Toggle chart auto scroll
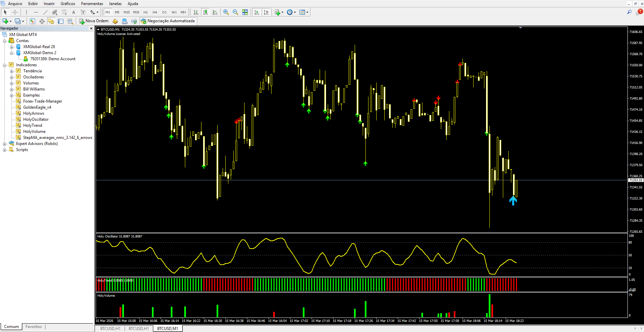Viewport: 644px width, 332px height. (x=257, y=12)
